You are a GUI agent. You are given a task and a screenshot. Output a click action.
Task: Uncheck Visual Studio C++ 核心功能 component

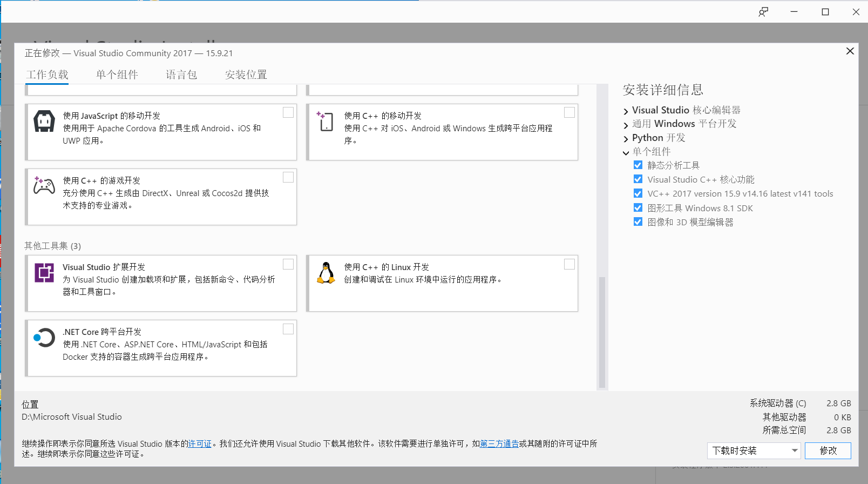tap(638, 179)
